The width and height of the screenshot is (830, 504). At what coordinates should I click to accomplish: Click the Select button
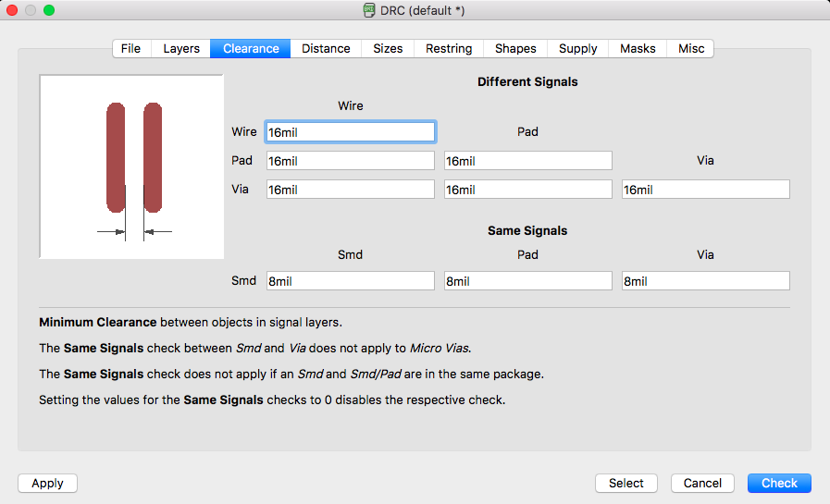coord(626,484)
